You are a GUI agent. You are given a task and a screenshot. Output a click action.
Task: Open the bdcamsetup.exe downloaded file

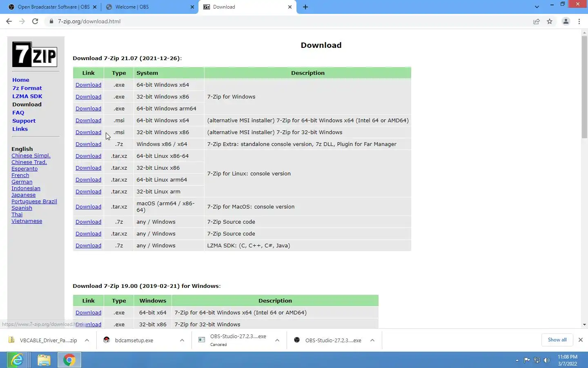135,340
